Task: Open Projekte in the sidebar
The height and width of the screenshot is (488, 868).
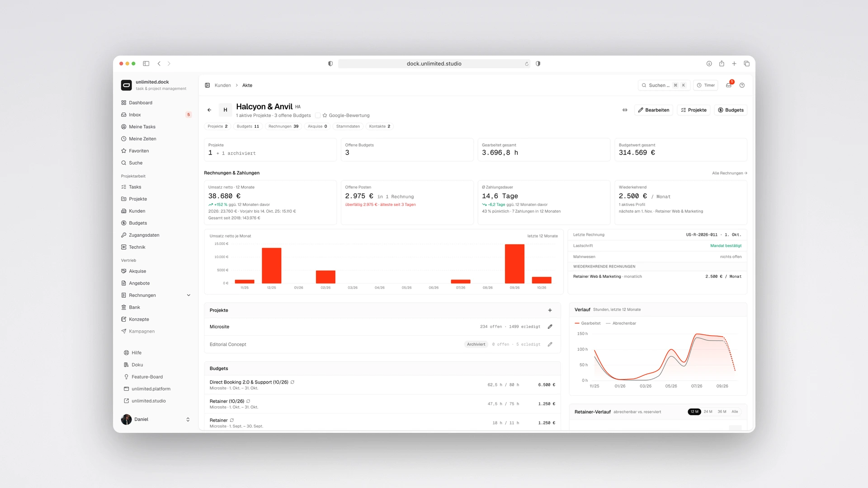Action: 156,199
